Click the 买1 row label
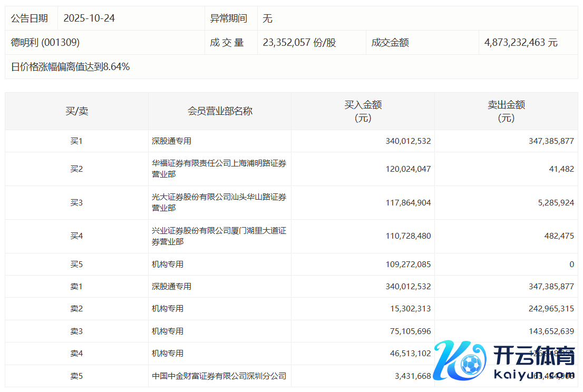 coord(76,141)
